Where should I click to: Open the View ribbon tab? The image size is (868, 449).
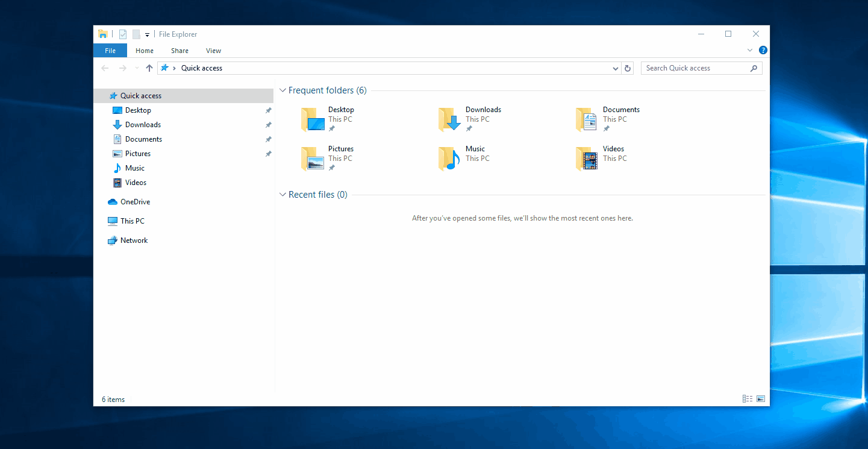[213, 51]
